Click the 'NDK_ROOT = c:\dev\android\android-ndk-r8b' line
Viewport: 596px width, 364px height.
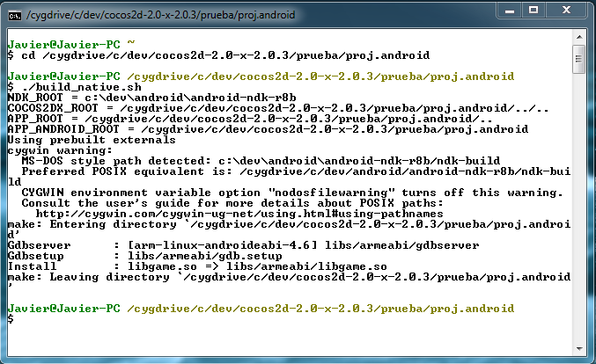151,98
